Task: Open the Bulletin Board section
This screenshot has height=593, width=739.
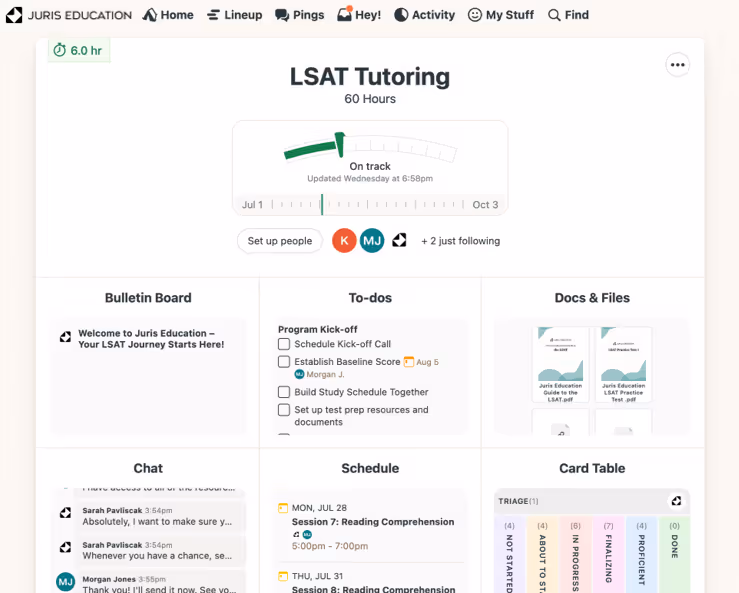Action: coord(148,298)
